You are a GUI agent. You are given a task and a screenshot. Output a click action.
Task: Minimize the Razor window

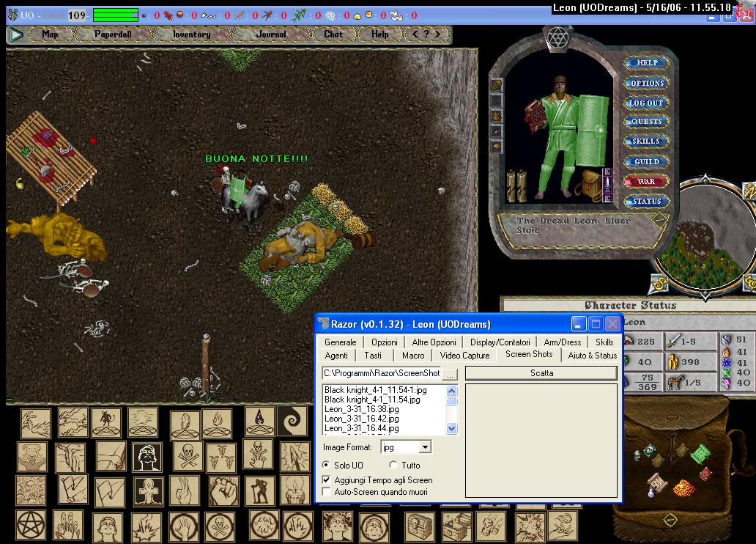[579, 324]
